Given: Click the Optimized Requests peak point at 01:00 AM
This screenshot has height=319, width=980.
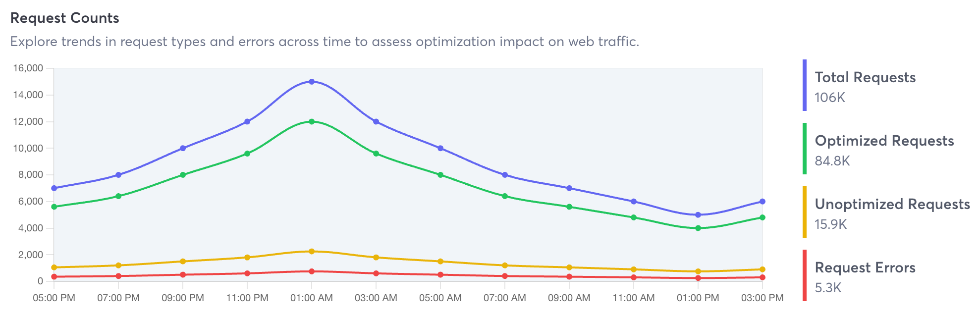Looking at the screenshot, I should click(312, 121).
